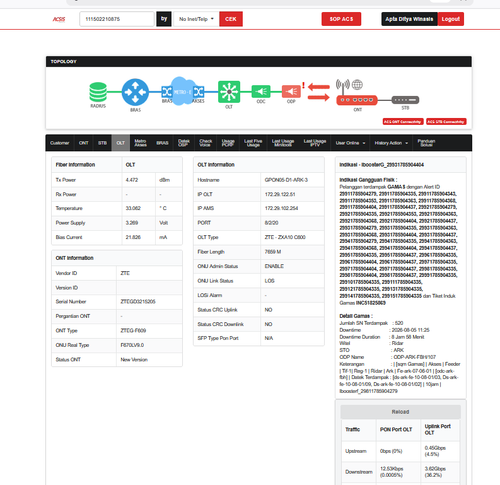
Task: Click the TOPOLOGY panel header
Action: click(259, 62)
